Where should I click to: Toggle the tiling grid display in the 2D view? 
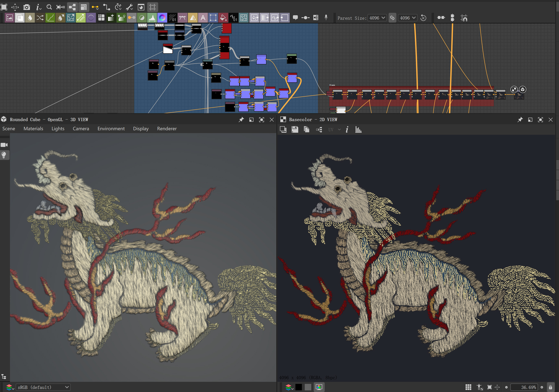coord(468,387)
